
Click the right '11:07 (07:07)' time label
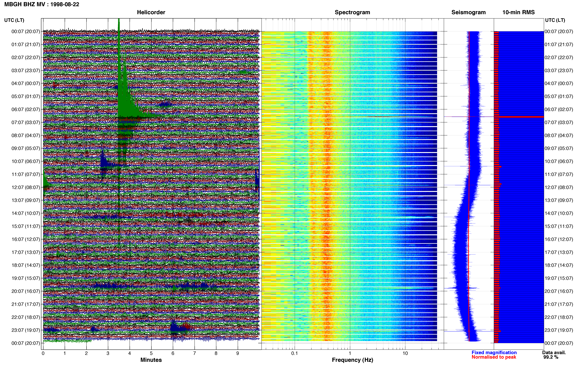559,175
